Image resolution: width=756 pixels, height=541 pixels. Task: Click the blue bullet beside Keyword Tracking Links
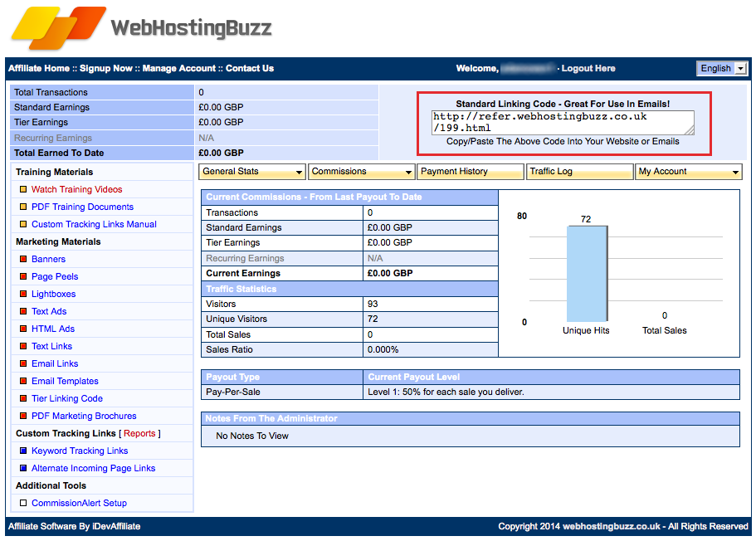click(23, 451)
